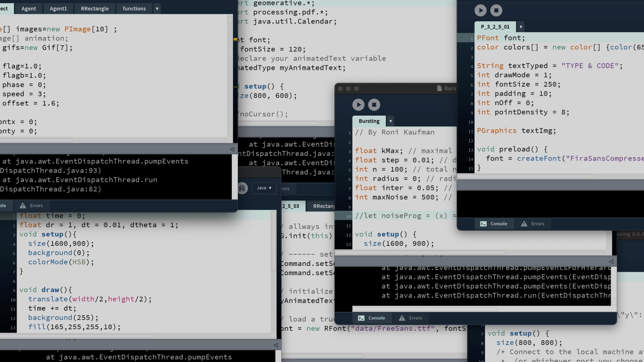Show Errors panel in P_3_2_5_01 window
Image resolution: width=644 pixels, height=362 pixels.
click(532, 224)
